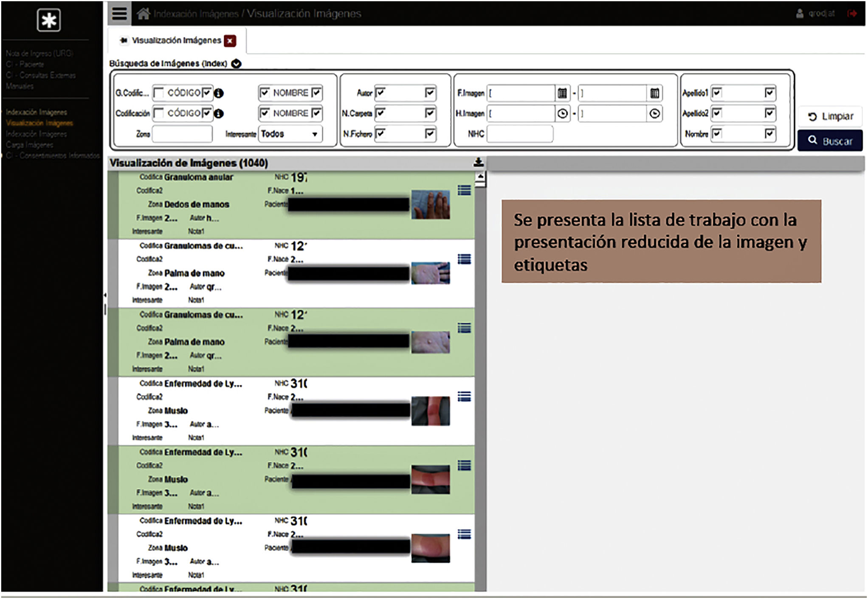Click the info icon next to G.Codific código

pyautogui.click(x=219, y=93)
